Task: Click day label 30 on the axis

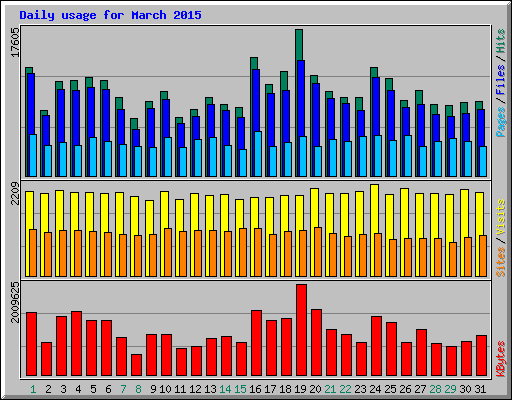Action: (x=465, y=389)
